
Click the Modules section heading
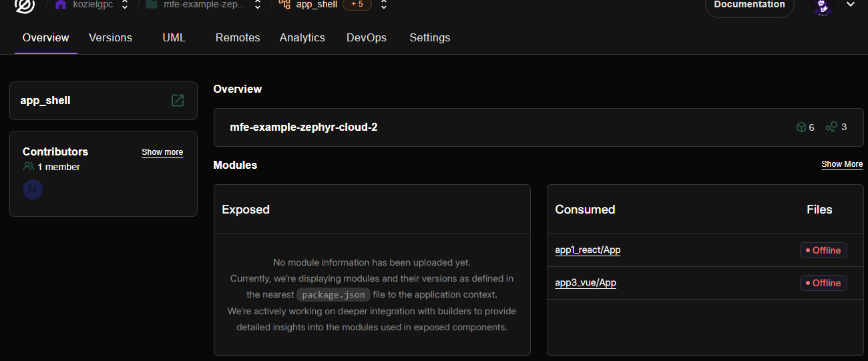[235, 165]
